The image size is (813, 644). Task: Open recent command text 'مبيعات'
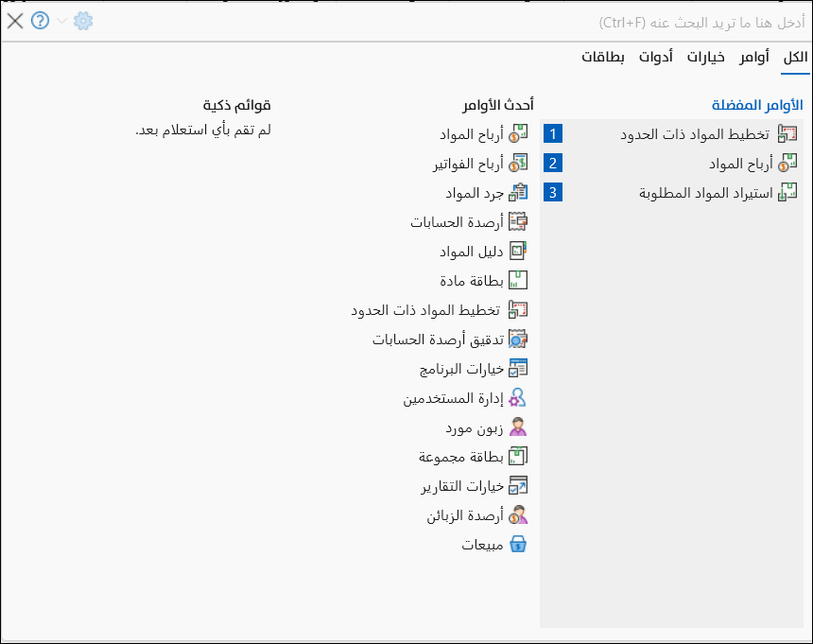click(482, 545)
